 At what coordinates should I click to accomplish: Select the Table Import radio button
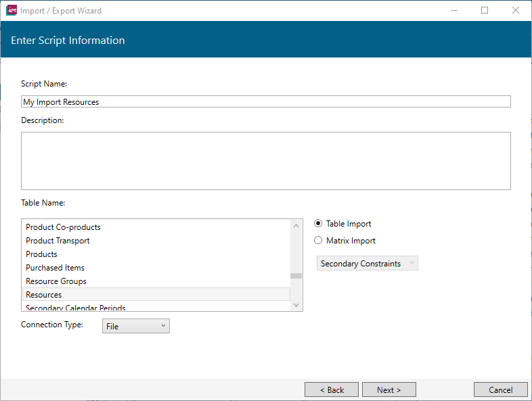point(318,224)
